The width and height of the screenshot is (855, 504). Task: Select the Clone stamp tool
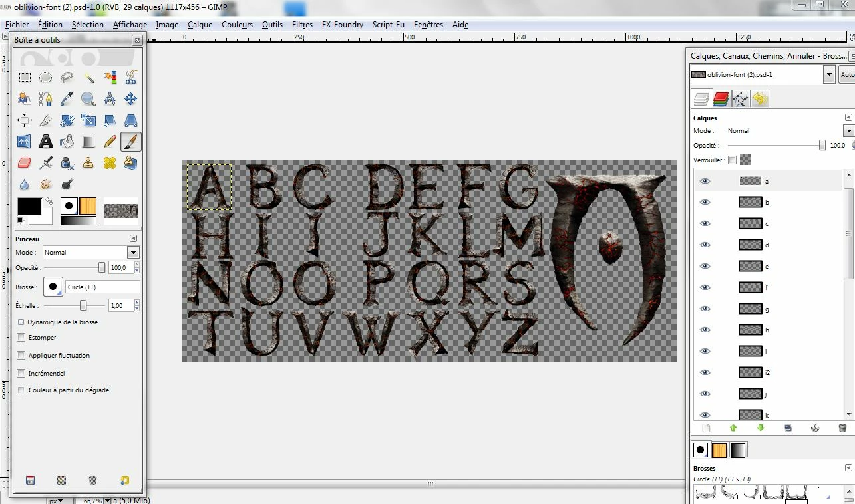[x=88, y=162]
